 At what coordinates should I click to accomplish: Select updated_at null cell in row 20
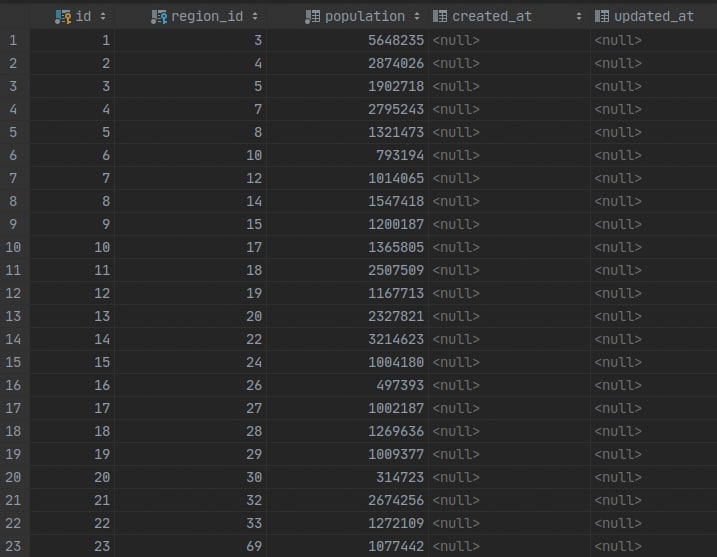(x=654, y=477)
